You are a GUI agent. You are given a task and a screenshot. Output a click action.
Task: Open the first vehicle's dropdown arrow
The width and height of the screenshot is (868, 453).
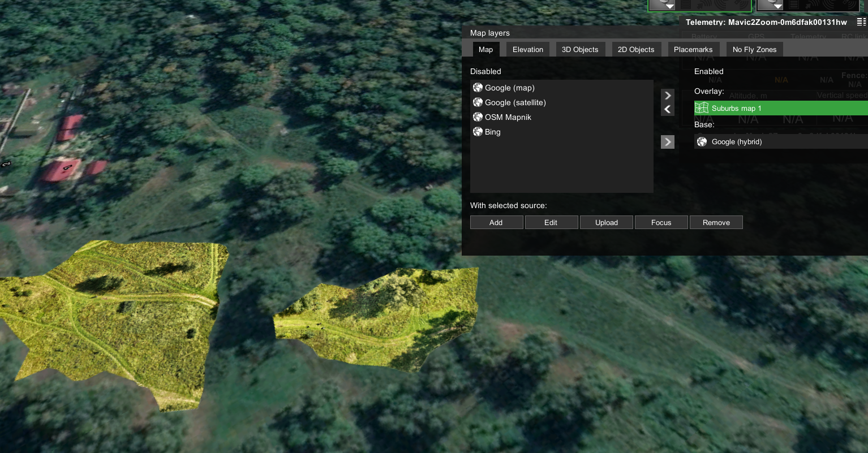coord(670,6)
